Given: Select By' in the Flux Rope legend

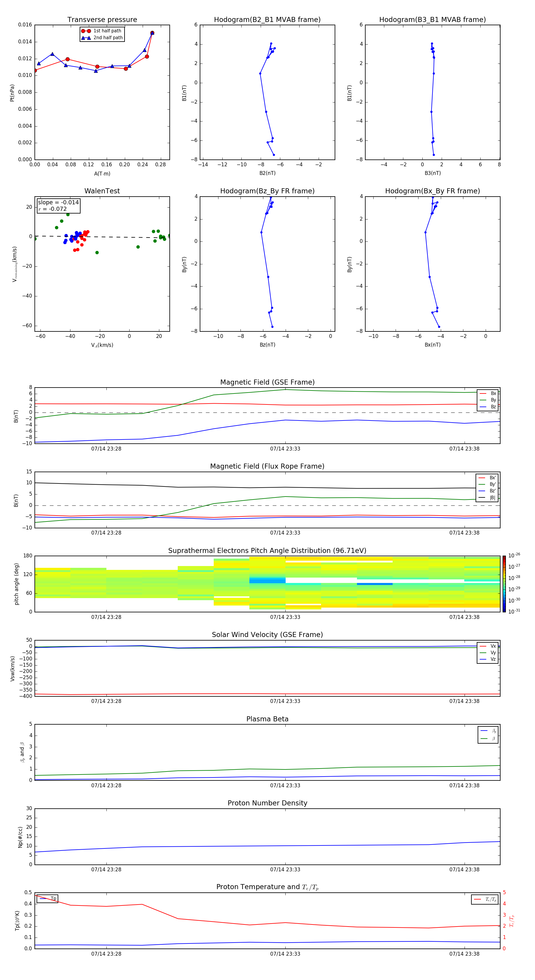Looking at the screenshot, I should click(x=487, y=484).
